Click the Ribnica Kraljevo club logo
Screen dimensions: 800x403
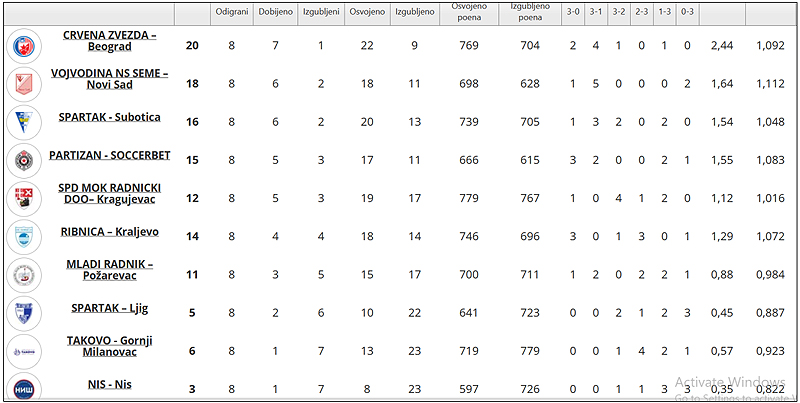22,235
